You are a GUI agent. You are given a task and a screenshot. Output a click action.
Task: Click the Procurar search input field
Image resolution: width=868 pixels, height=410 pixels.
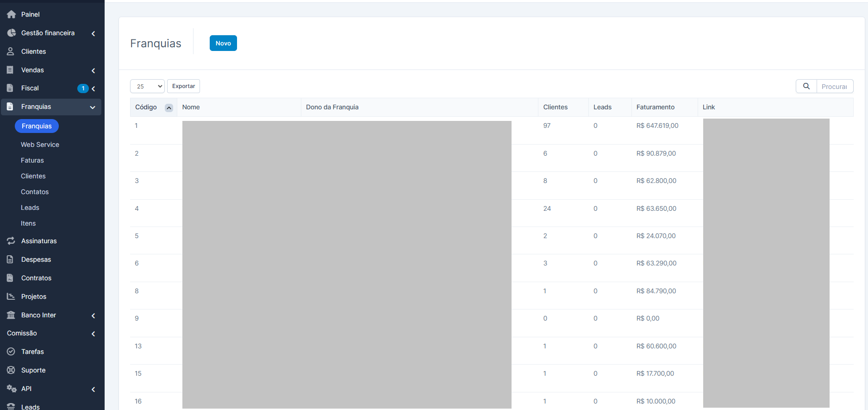click(x=834, y=87)
